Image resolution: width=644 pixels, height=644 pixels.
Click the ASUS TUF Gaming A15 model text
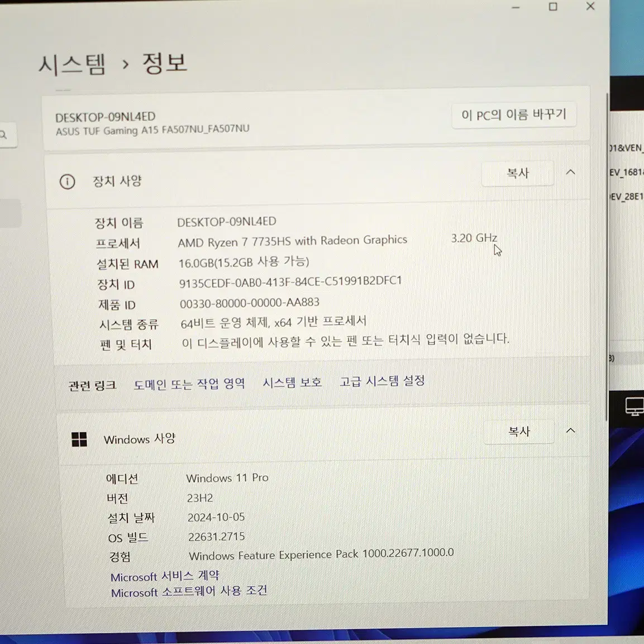pyautogui.click(x=152, y=130)
